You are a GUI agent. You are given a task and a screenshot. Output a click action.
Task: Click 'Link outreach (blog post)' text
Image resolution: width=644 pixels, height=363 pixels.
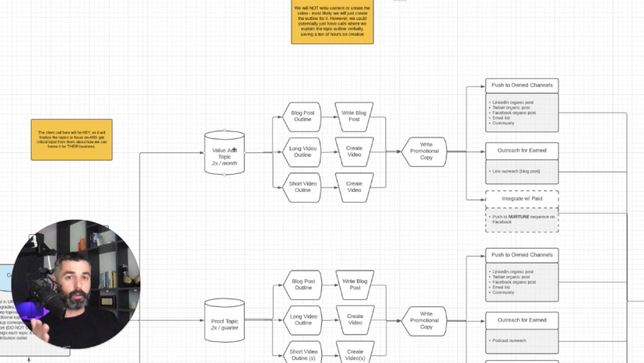[516, 171]
